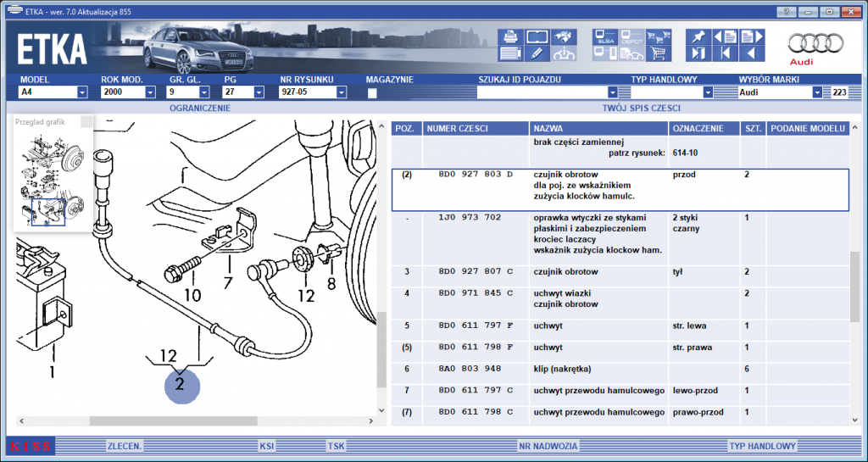This screenshot has width=868, height=462.
Task: Click the 614-10 drawing reference
Action: pos(685,152)
